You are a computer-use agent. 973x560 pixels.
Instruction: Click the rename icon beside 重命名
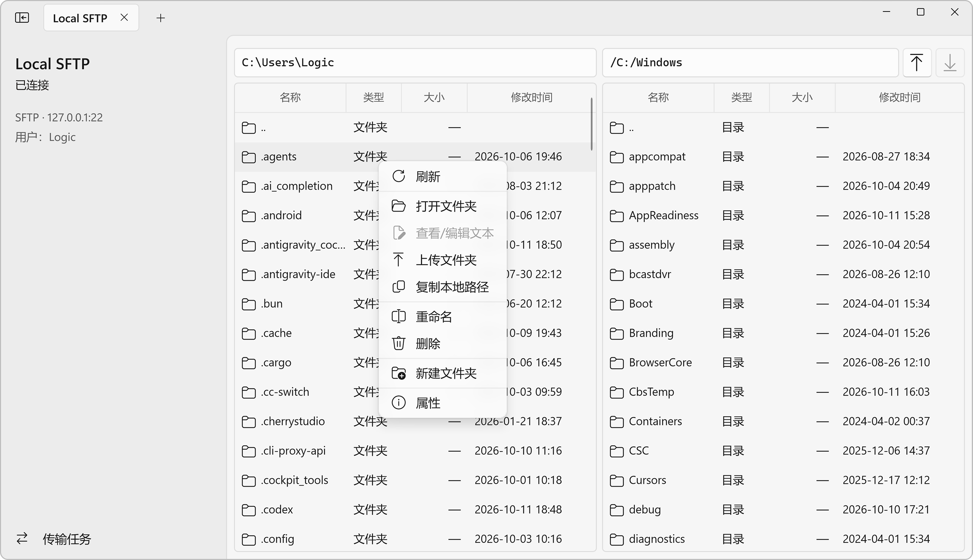[x=399, y=316]
